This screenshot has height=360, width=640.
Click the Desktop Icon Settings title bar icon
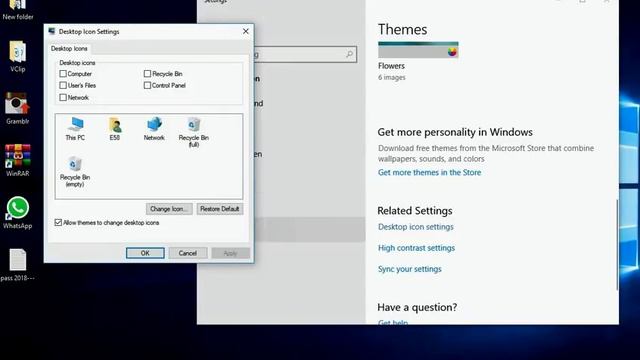(52, 31)
